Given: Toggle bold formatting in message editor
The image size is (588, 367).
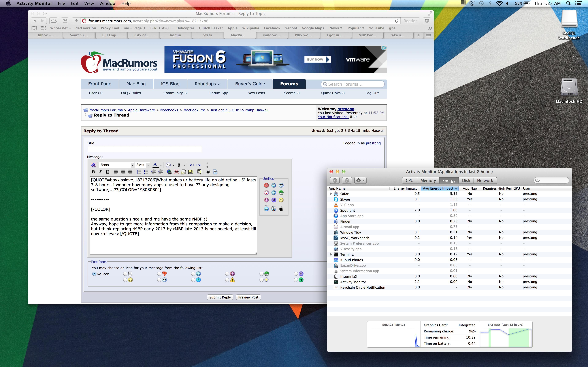Looking at the screenshot, I should click(93, 172).
